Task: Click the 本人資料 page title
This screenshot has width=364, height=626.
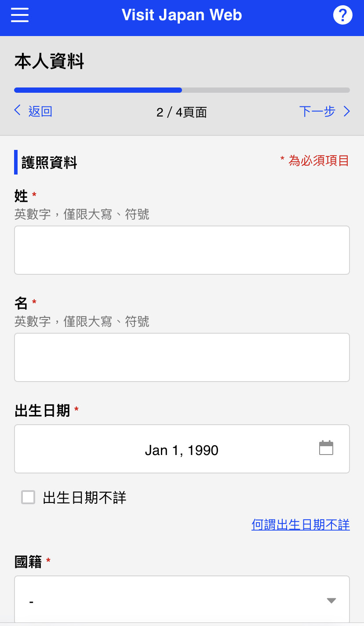Action: point(49,62)
